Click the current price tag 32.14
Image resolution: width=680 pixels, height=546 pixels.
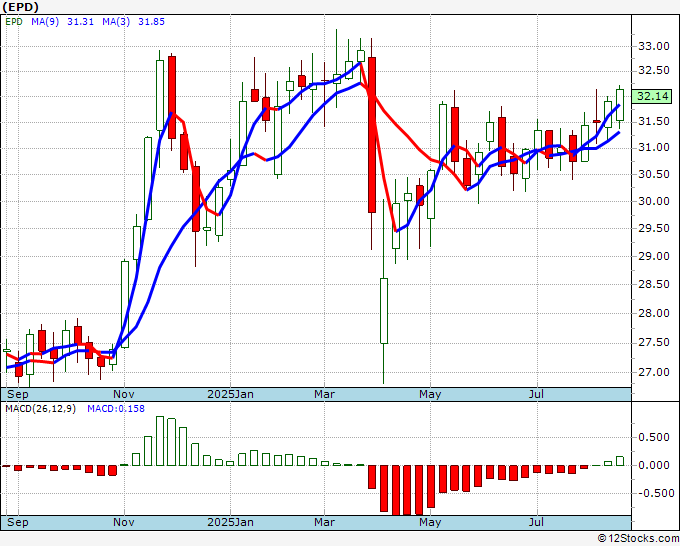coord(653,96)
